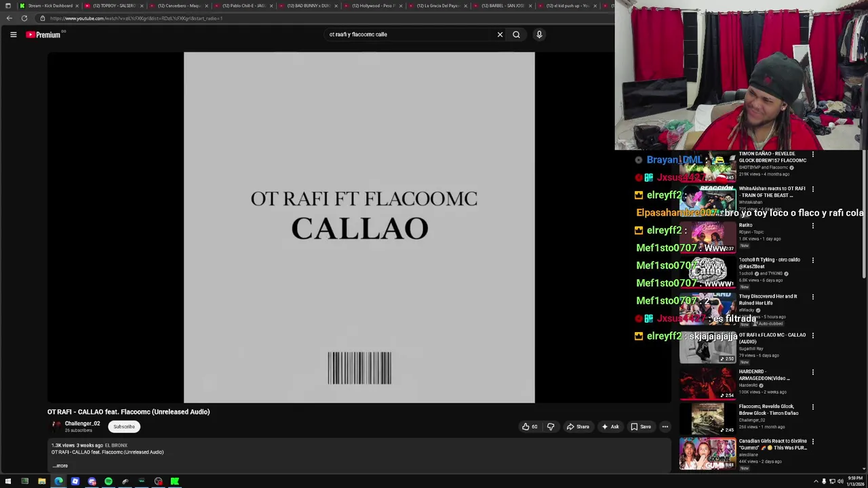Switch to the Canserbero tab
868x488 pixels.
click(178, 5)
